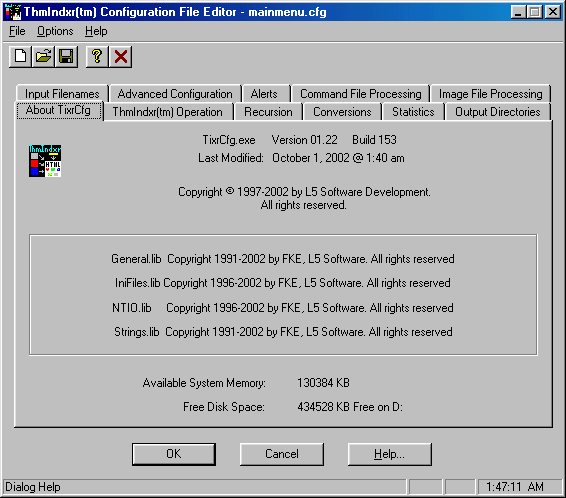The height and width of the screenshot is (498, 566).
Task: Click the title bar application icon
Action: [13, 12]
